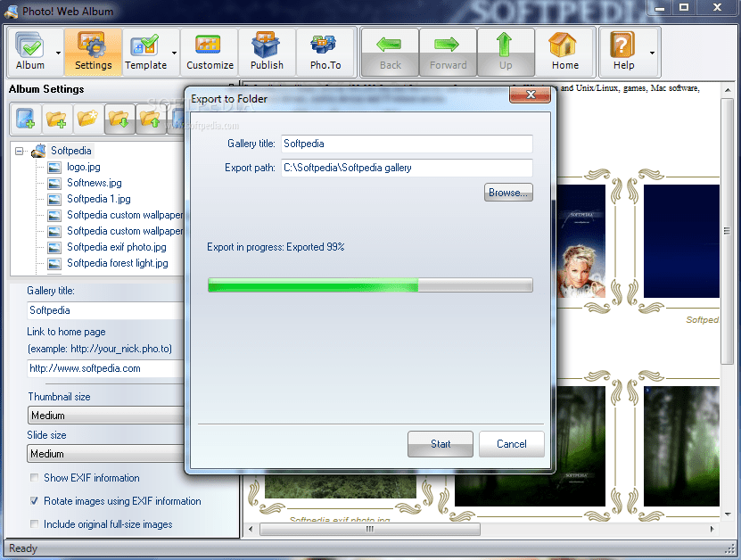The image size is (741, 560).
Task: Click the Forward navigation arrow
Action: pyautogui.click(x=448, y=52)
